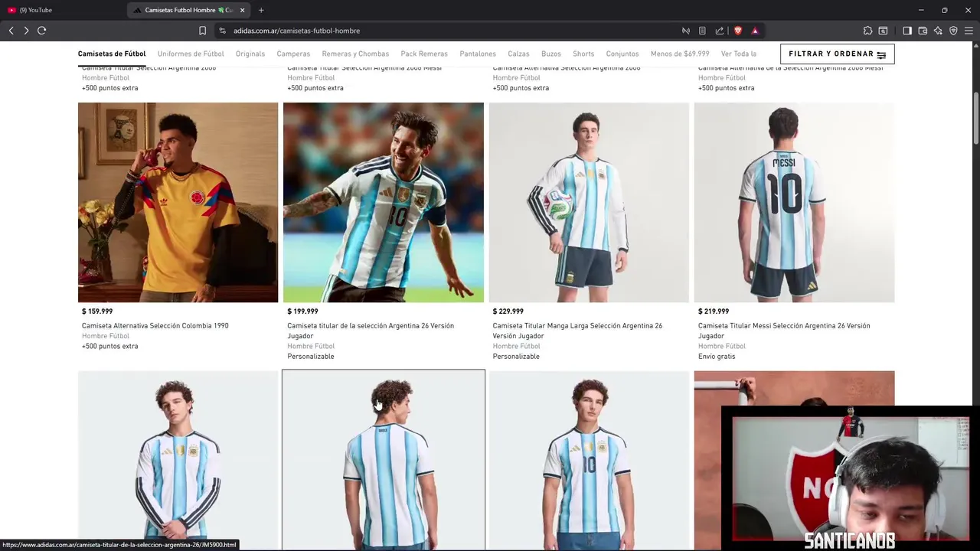Open the reader mode page icon
Viewport: 980px width, 551px height.
pyautogui.click(x=702, y=31)
